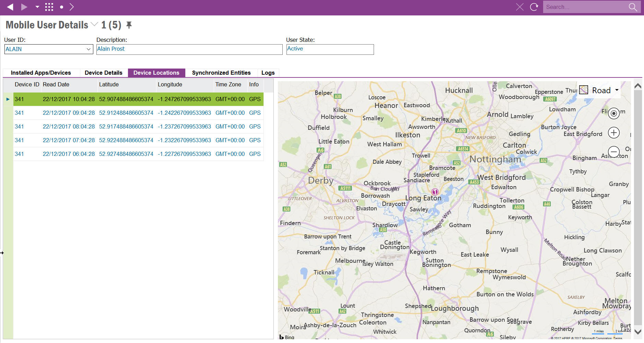The image size is (644, 343).
Task: Click the magnifier search icon
Action: click(633, 7)
